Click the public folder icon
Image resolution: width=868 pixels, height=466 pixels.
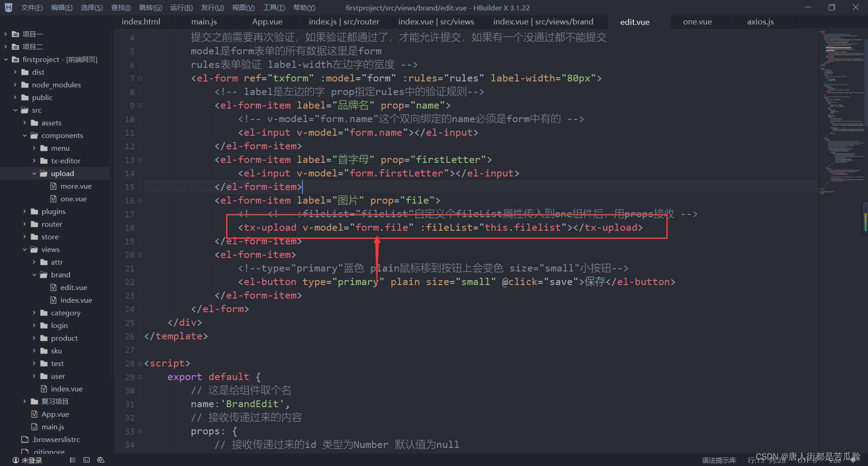click(x=25, y=97)
